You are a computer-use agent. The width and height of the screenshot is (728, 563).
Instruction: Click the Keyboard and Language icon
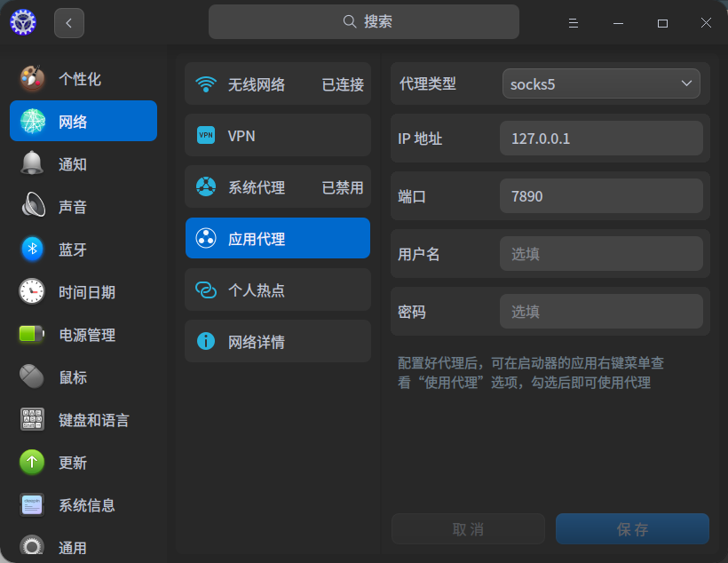pos(32,419)
